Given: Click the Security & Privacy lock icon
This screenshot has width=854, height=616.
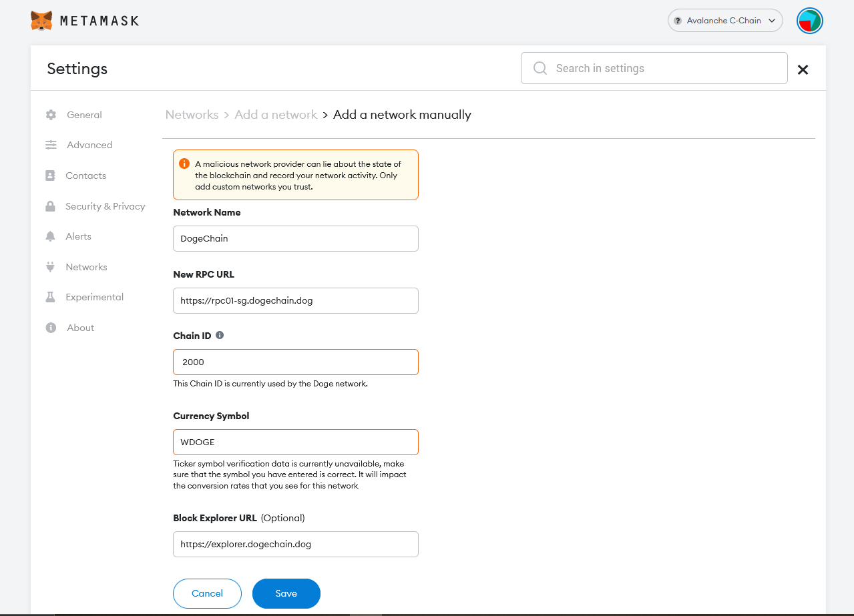Looking at the screenshot, I should 50,206.
